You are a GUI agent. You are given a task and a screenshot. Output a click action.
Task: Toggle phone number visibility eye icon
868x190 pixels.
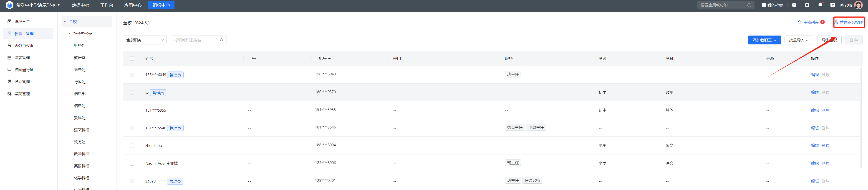pos(329,58)
